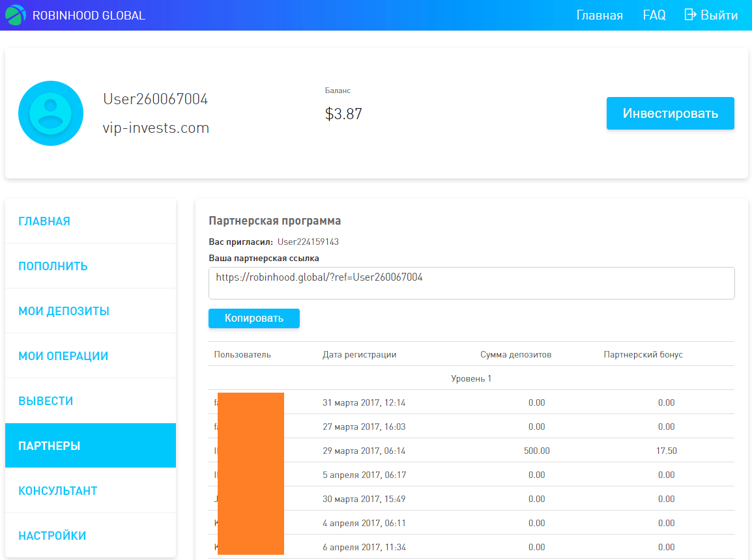This screenshot has height=560, width=752.
Task: Go to Мои депозиты in sidebar
Action: [64, 311]
